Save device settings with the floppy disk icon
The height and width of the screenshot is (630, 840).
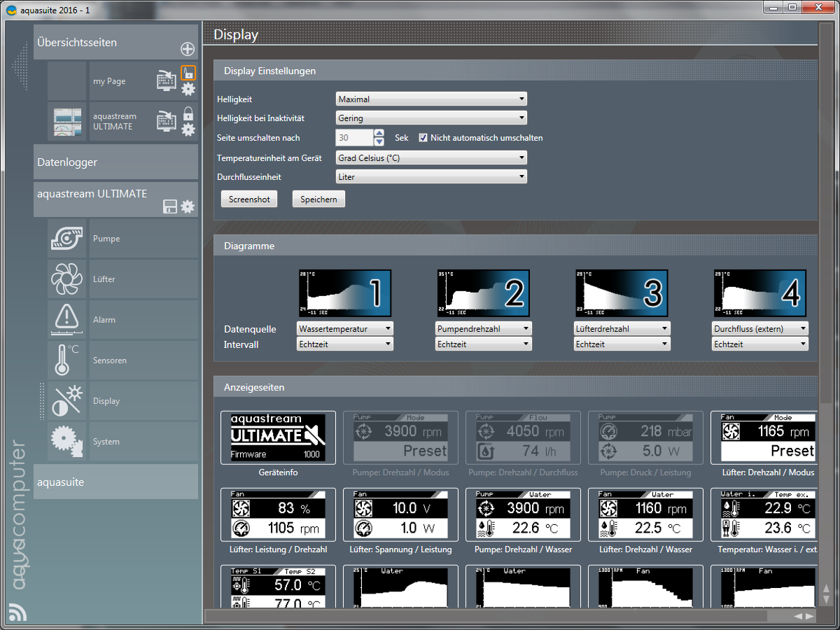point(170,206)
